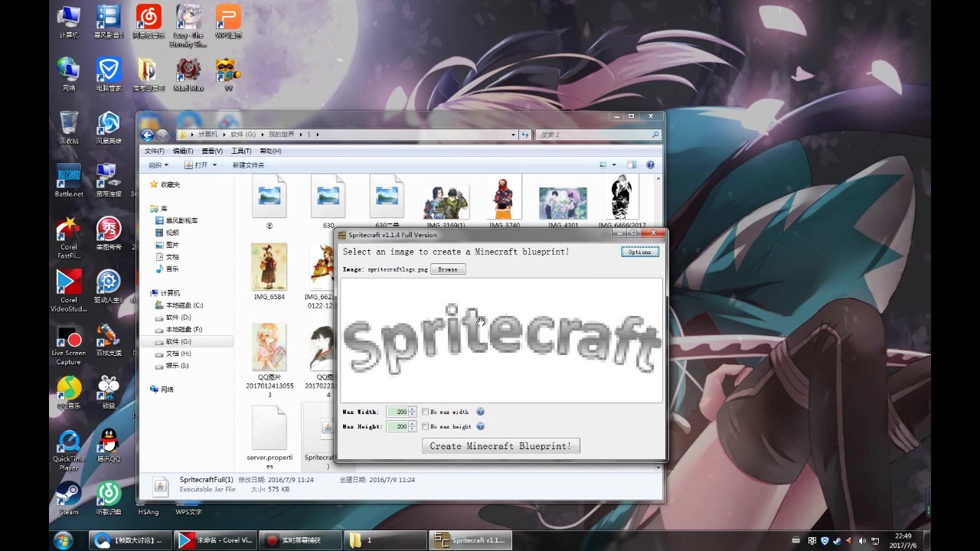
Task: Select 本地磁盘 (C:) in navigation pane
Action: click(x=179, y=305)
